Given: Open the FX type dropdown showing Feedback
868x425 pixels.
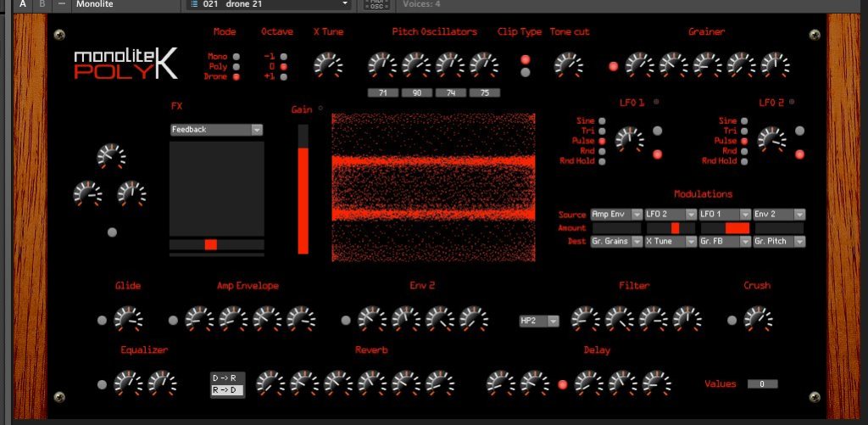Looking at the screenshot, I should pyautogui.click(x=216, y=130).
